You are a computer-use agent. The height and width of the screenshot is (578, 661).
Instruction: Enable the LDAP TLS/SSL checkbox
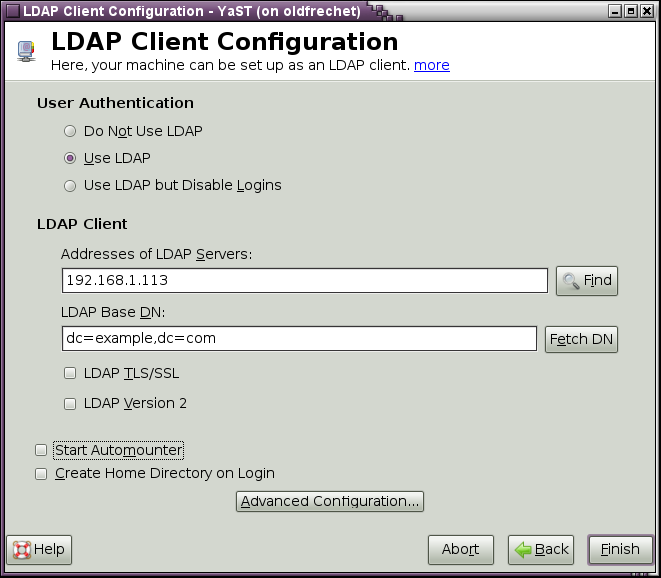(70, 373)
